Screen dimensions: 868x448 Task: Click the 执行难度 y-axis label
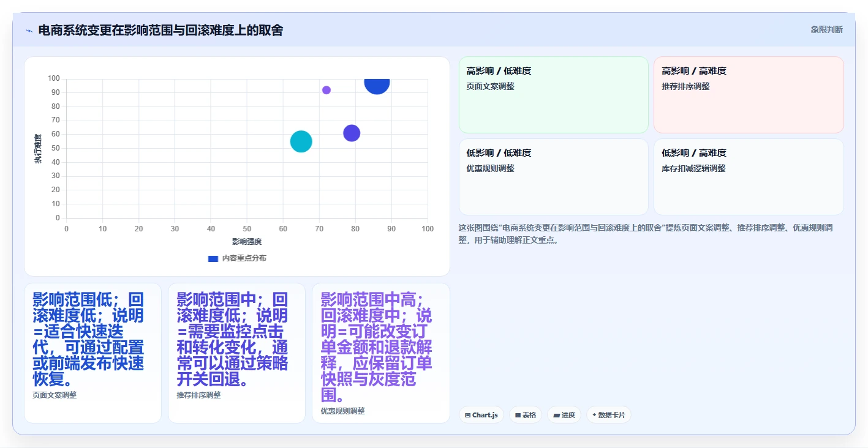[38, 149]
